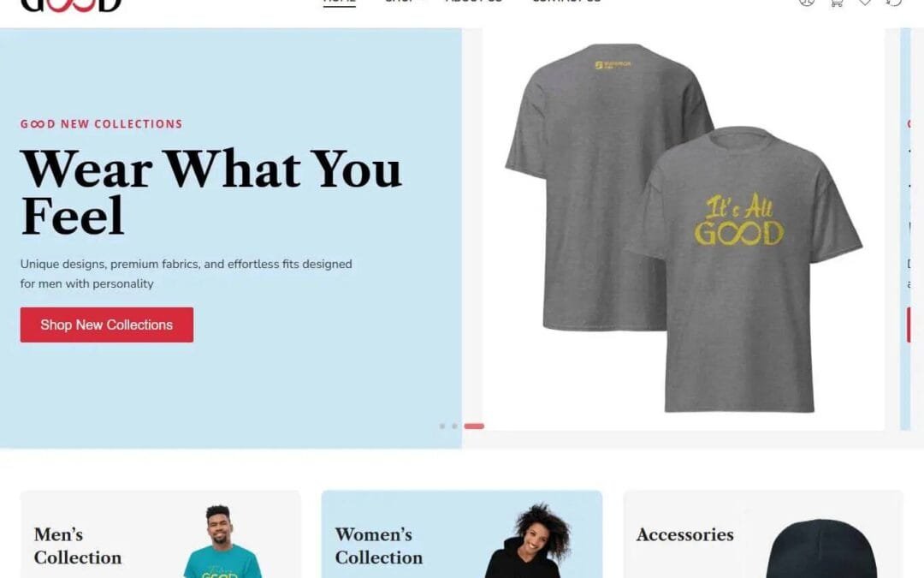Open the Women's Collection card title
Viewport: 924px width, 578px height.
click(x=379, y=545)
